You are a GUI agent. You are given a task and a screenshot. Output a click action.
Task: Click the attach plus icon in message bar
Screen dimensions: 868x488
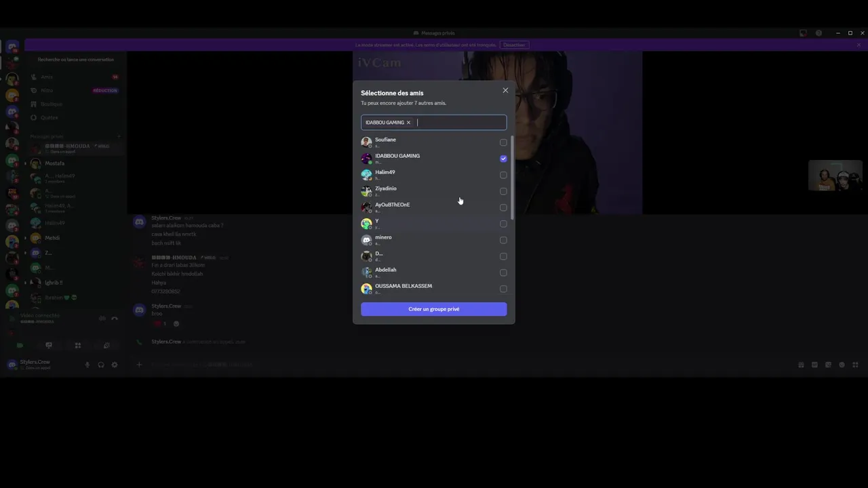pyautogui.click(x=139, y=365)
